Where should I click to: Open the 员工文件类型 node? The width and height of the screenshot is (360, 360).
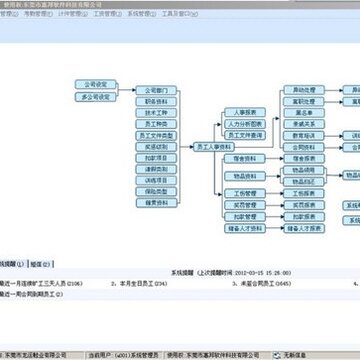tap(156, 136)
